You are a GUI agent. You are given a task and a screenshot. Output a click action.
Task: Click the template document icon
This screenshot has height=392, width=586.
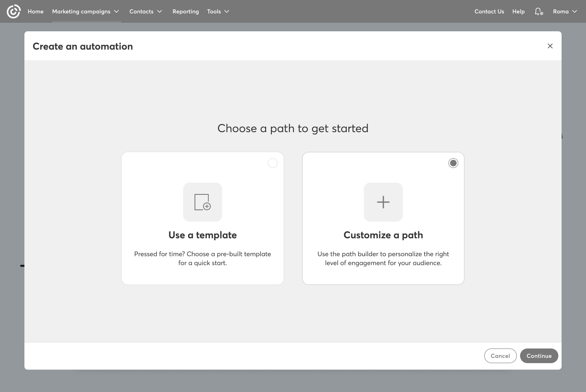tap(202, 202)
